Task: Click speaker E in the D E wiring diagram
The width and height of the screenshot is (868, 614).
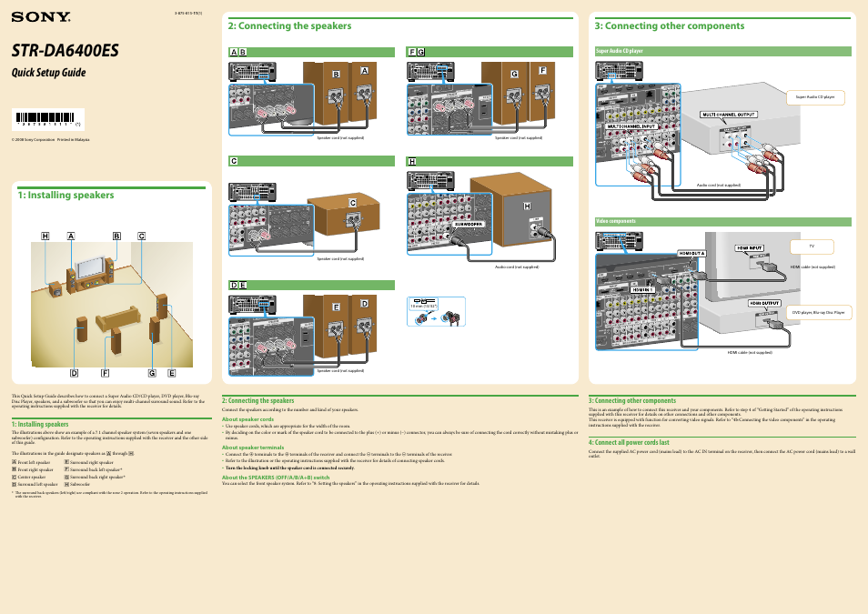Action: click(x=327, y=327)
